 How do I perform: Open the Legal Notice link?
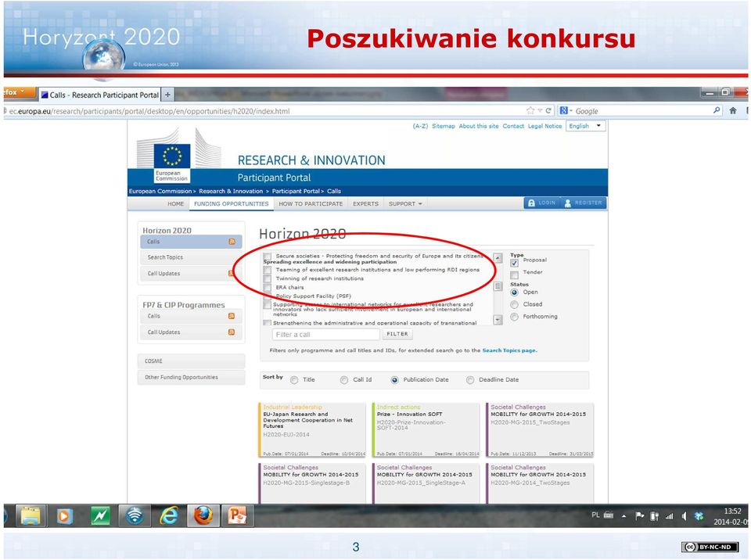[x=545, y=126]
